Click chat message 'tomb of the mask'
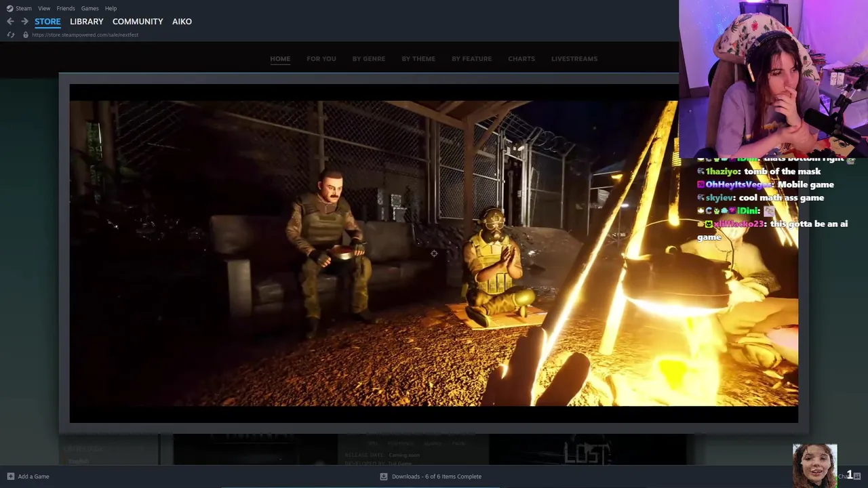This screenshot has height=488, width=868. point(782,171)
